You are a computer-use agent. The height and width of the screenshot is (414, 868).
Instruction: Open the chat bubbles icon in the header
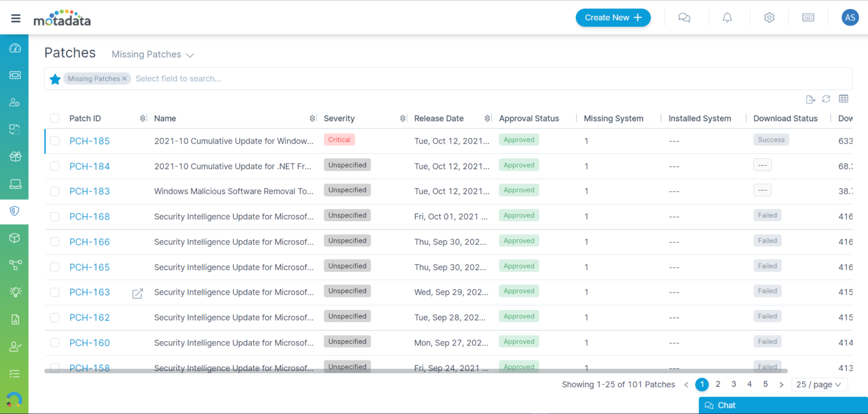tap(684, 17)
